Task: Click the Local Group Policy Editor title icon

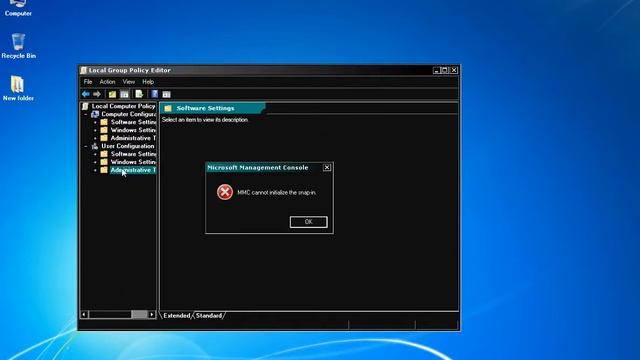Action: pyautogui.click(x=84, y=70)
